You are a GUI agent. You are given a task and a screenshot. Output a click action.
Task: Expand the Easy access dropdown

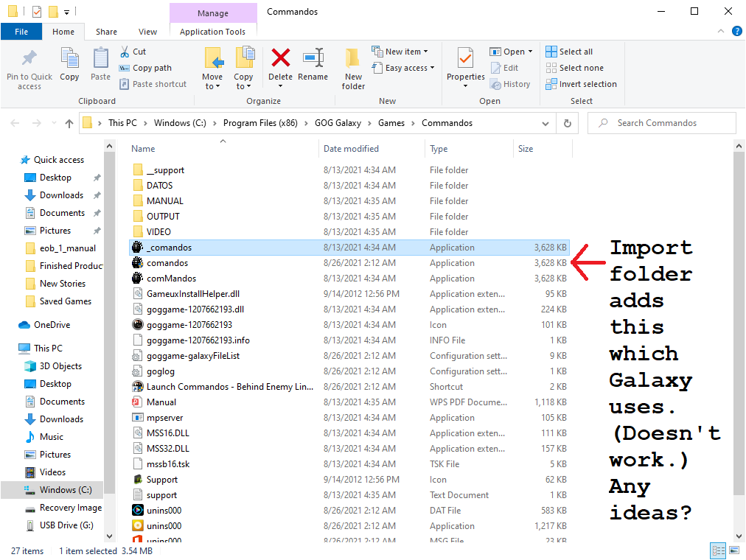pos(433,68)
